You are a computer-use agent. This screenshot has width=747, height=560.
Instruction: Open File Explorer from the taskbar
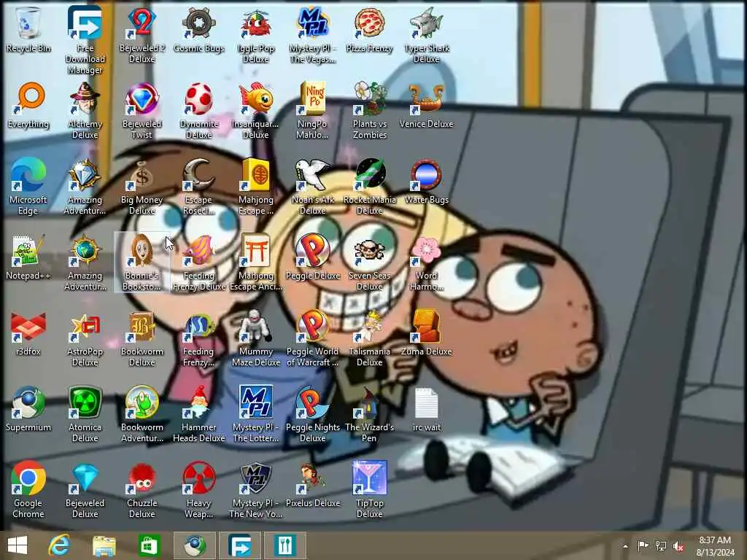(104, 545)
